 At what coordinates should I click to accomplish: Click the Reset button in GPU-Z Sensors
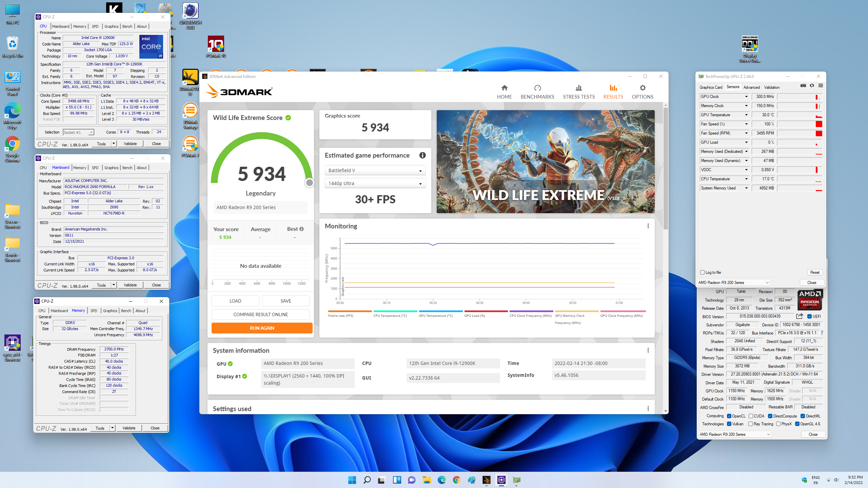click(x=814, y=272)
